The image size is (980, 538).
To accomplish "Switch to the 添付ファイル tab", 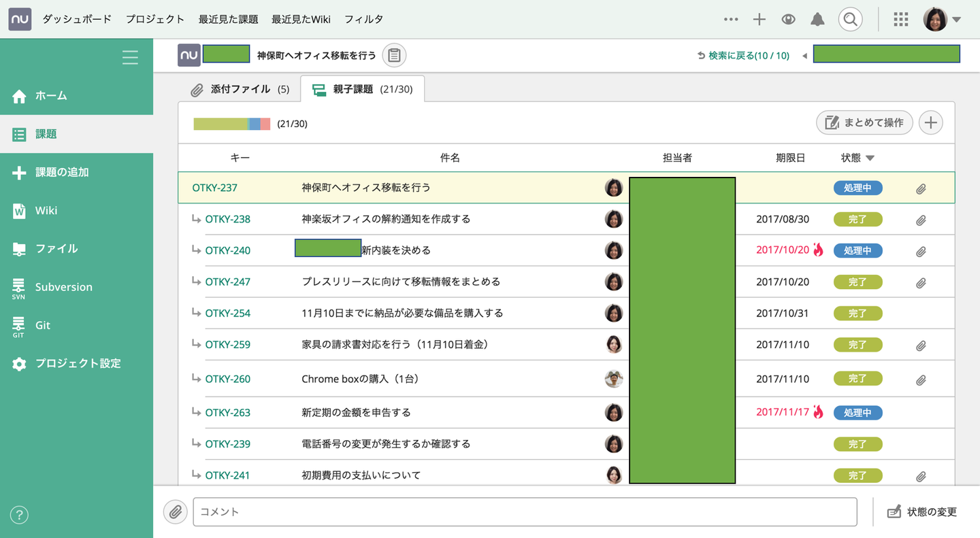I will click(x=240, y=89).
